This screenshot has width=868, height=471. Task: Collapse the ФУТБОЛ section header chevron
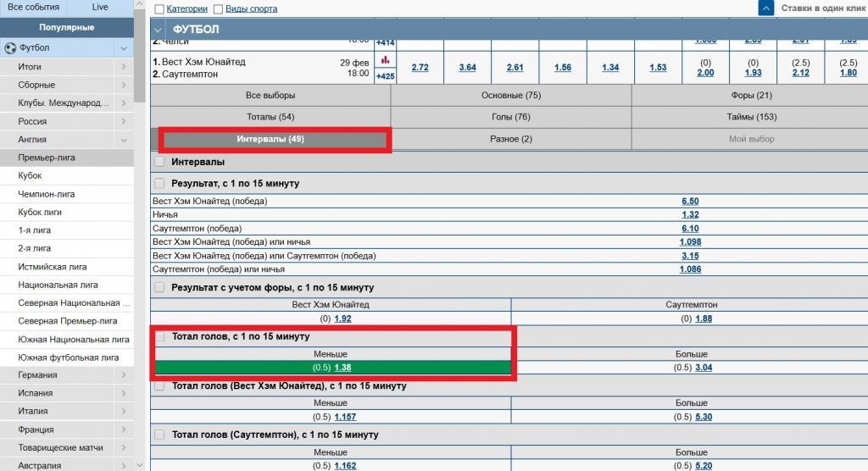[159, 30]
